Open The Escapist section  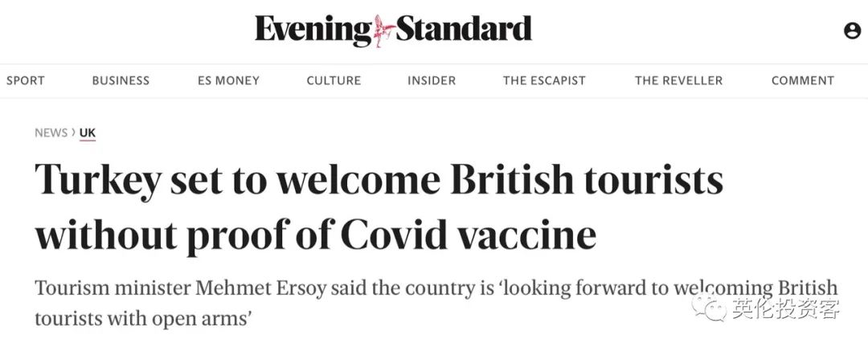point(544,80)
